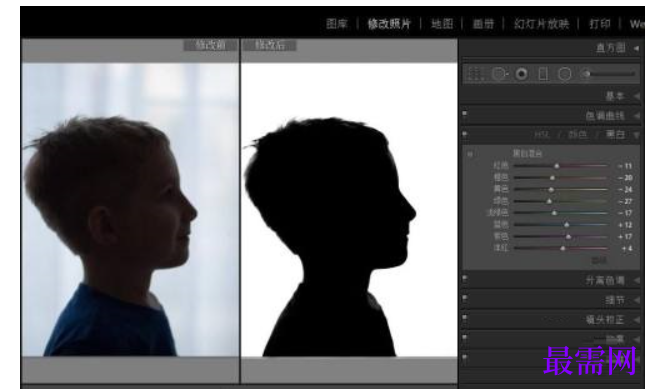This screenshot has height=392, width=655.
Task: Expand the 分离色调 panel triangle
Action: (636, 280)
